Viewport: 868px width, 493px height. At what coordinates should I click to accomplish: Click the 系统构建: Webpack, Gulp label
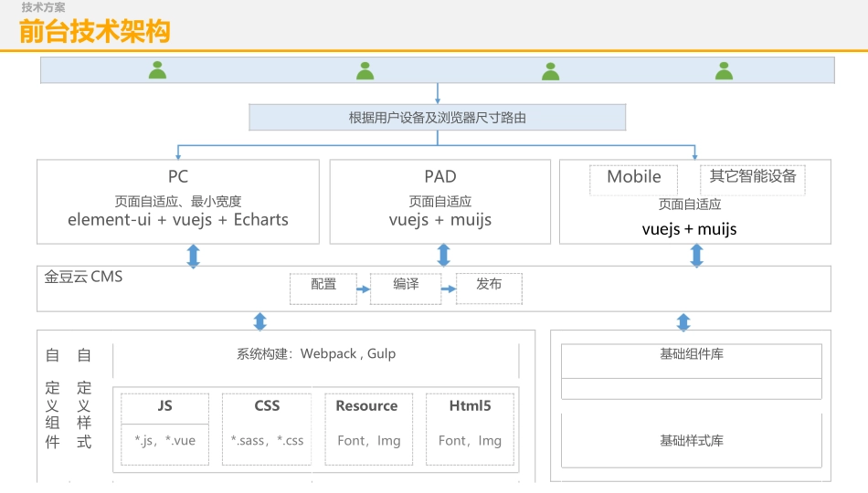(x=316, y=354)
